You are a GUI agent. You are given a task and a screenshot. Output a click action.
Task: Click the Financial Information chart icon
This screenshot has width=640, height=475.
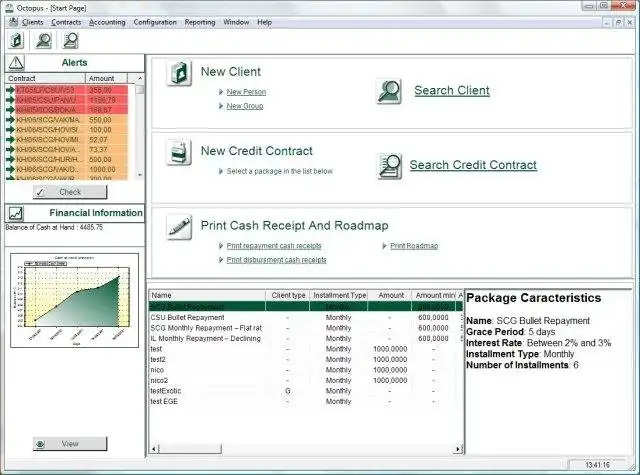[x=16, y=213]
